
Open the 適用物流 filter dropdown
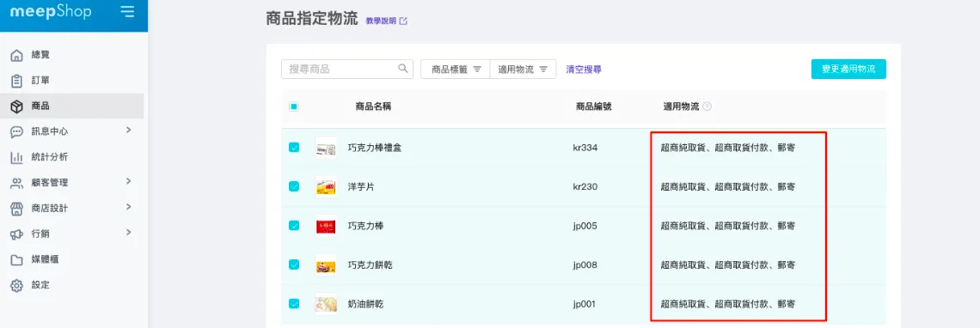click(x=524, y=70)
